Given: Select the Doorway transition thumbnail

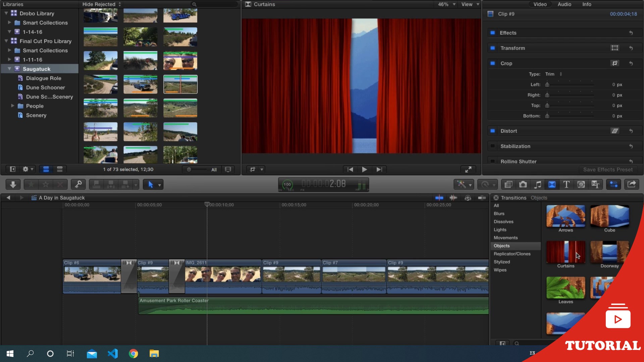Looking at the screenshot, I should pyautogui.click(x=609, y=252).
